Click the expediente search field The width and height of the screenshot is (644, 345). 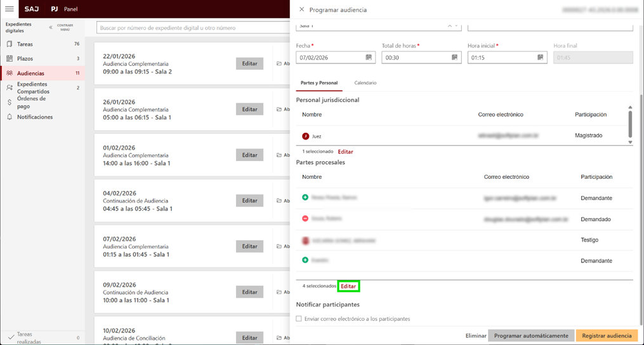coord(190,28)
